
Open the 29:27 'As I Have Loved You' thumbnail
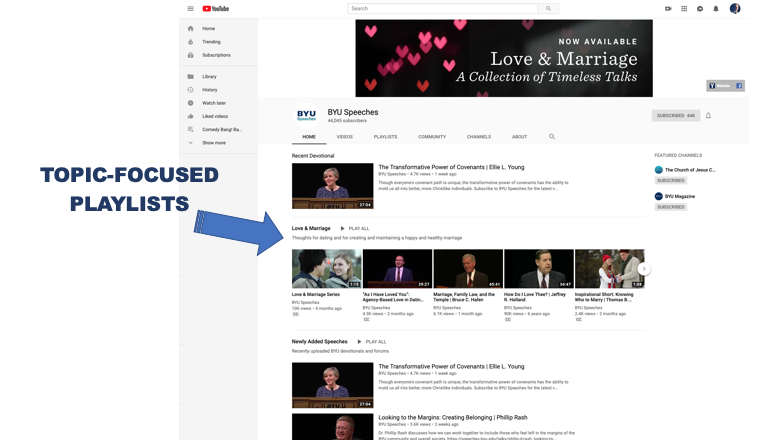click(397, 269)
